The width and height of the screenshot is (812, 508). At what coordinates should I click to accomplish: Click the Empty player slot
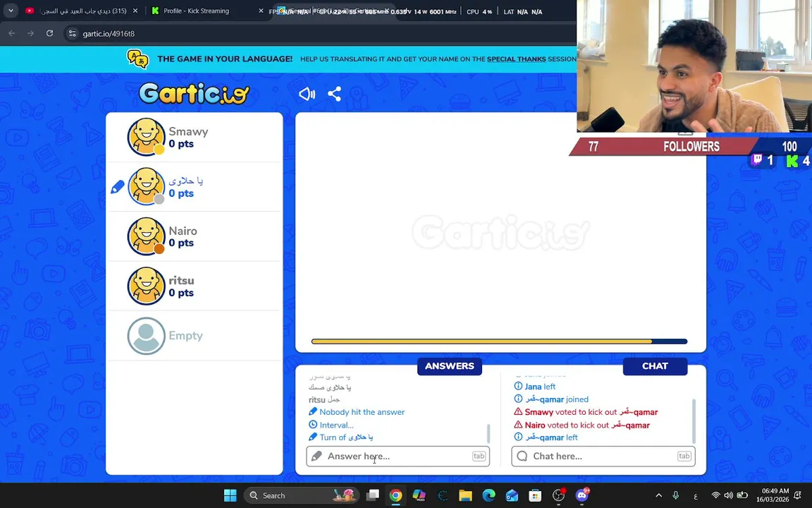(x=195, y=336)
